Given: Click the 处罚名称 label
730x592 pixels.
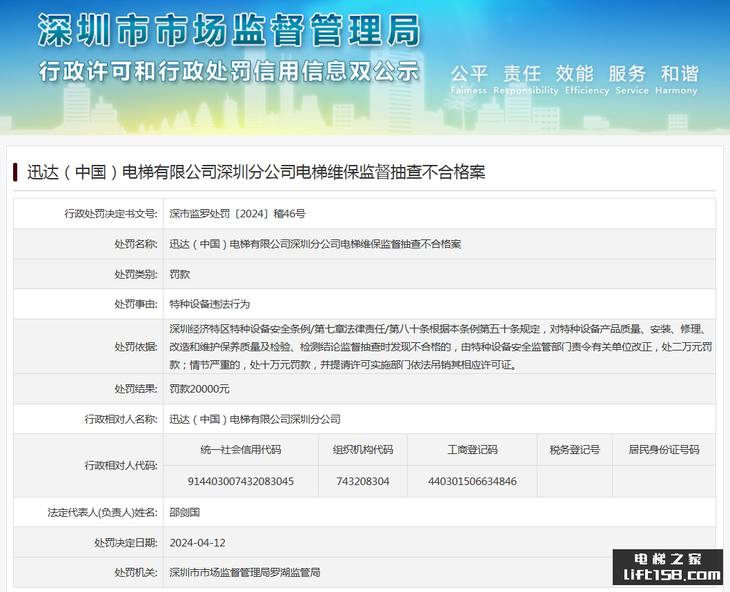Looking at the screenshot, I should [x=136, y=244].
